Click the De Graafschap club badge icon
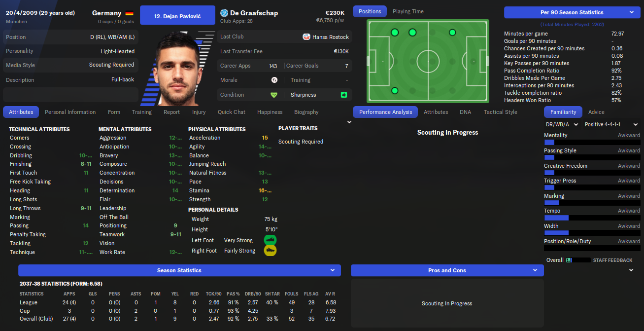Image resolution: width=644 pixels, height=331 pixels. (224, 13)
